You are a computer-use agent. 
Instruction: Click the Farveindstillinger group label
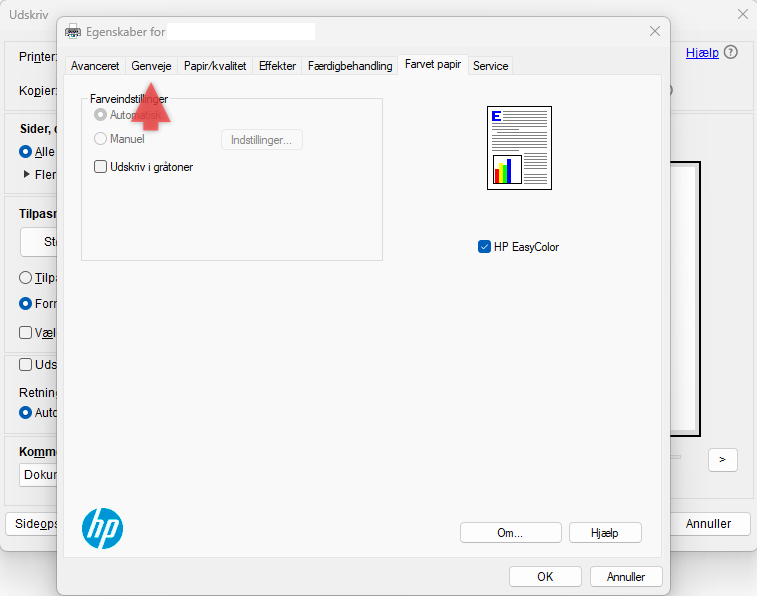[x=129, y=99]
